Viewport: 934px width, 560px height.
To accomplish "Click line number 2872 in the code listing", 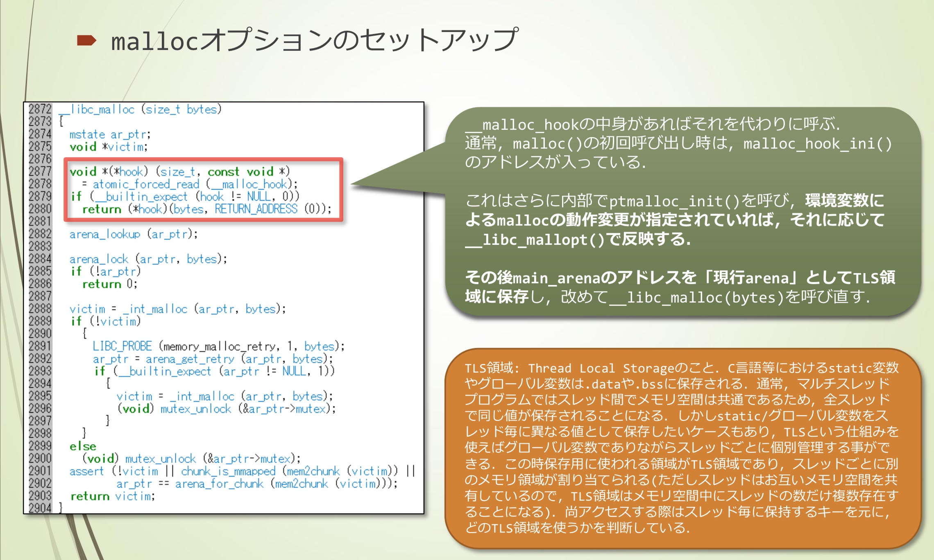I will tap(40, 109).
